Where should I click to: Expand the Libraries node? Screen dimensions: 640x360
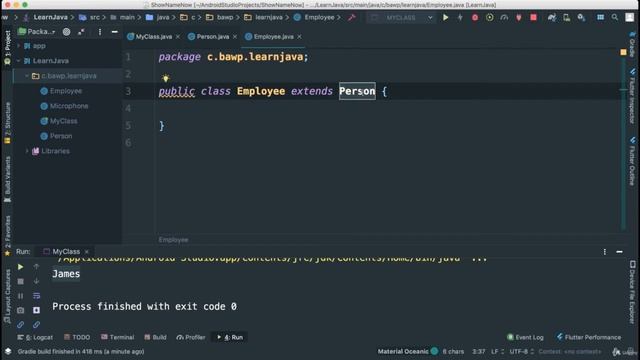[x=27, y=151]
